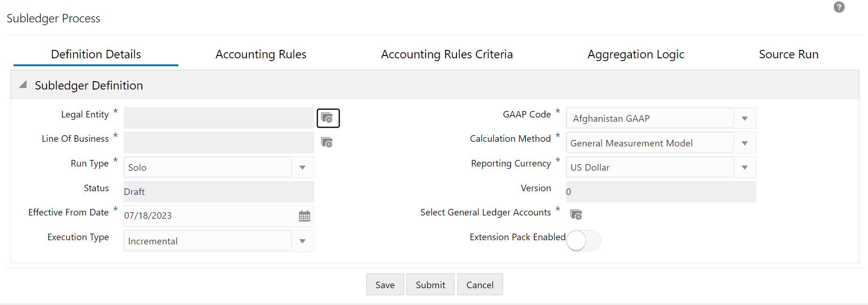Expand the Execution Type dropdown
This screenshot has width=868, height=305.
click(x=302, y=241)
